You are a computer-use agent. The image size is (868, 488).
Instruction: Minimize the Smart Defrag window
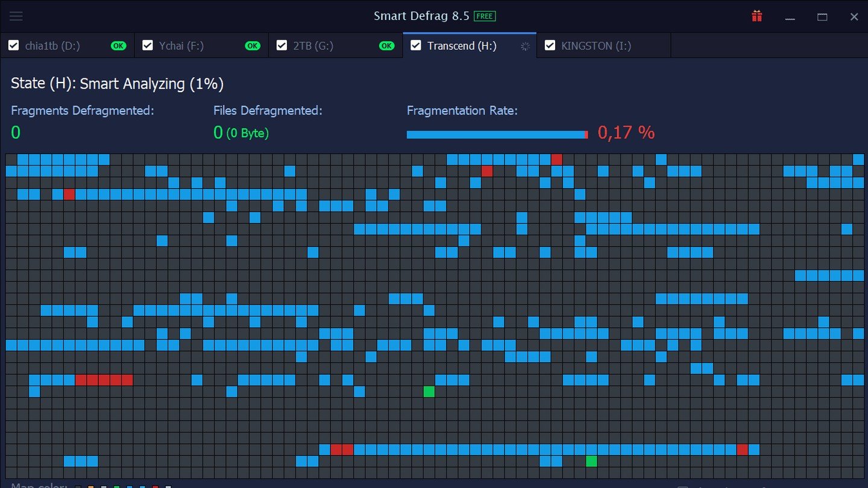[790, 17]
